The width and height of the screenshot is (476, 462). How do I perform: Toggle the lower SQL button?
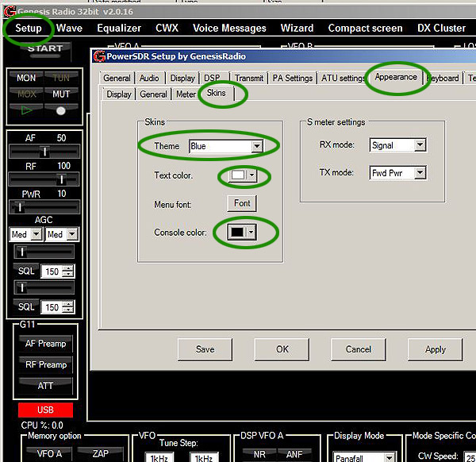click(x=26, y=306)
